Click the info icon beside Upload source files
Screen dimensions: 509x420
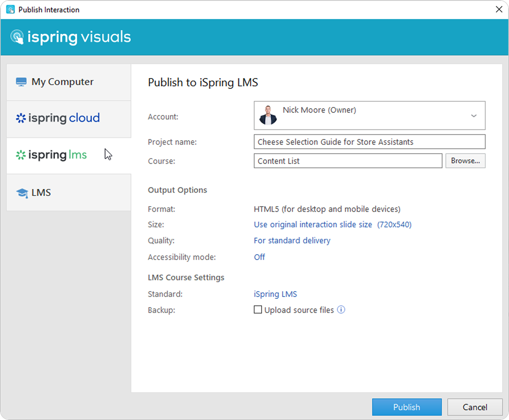pos(341,310)
